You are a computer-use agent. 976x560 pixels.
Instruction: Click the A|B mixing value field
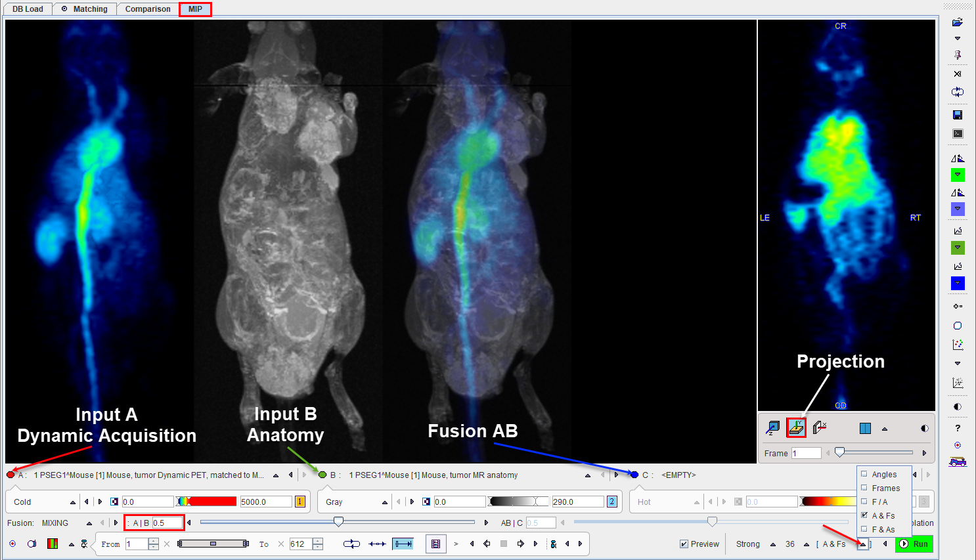[167, 523]
